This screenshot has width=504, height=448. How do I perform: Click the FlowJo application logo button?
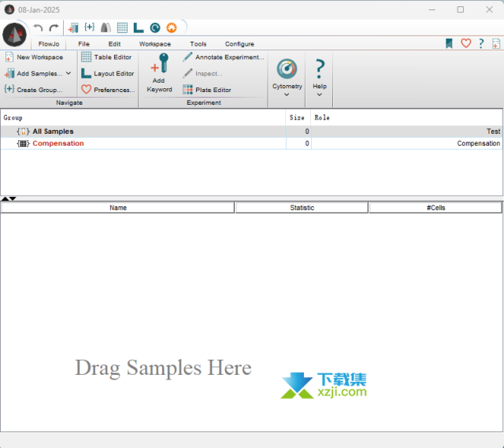point(14,35)
